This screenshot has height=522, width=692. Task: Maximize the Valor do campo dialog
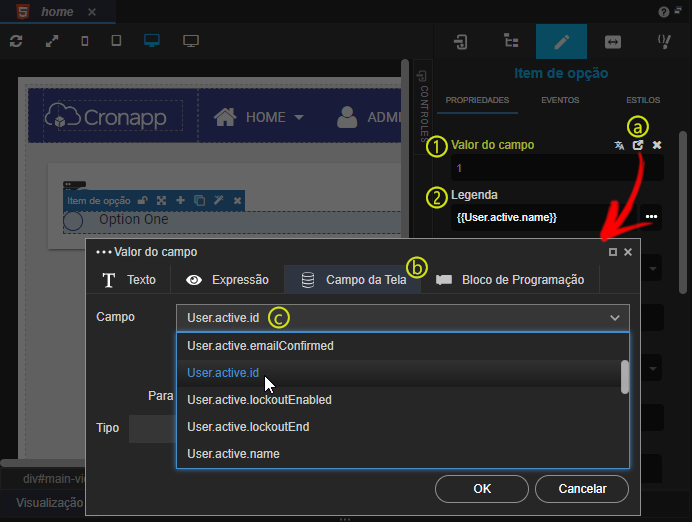[x=613, y=252]
